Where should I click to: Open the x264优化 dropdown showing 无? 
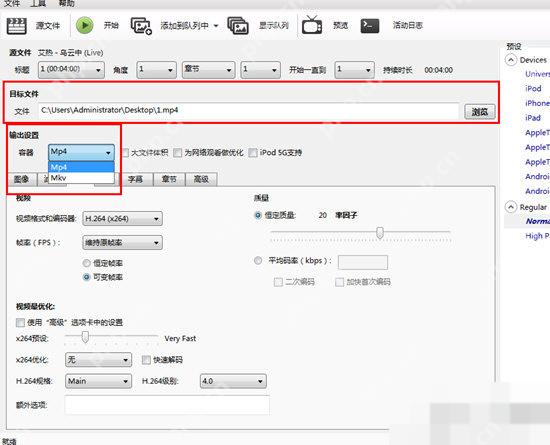pos(99,360)
